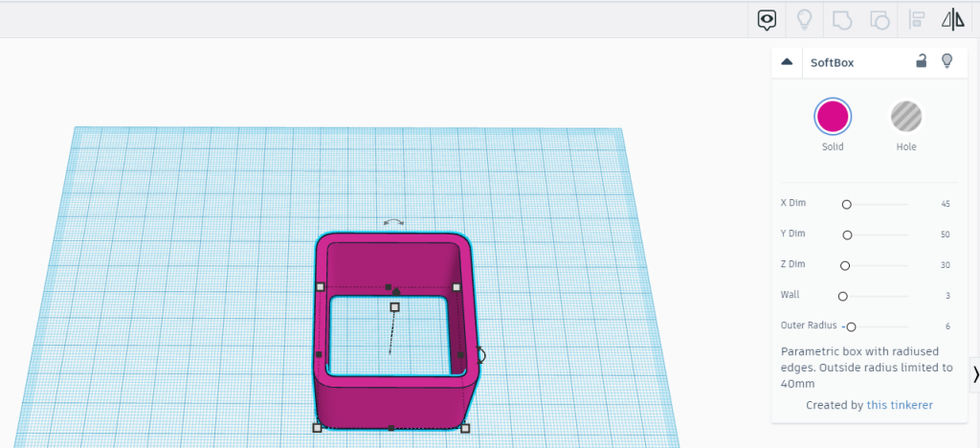The image size is (980, 448).
Task: Click the Wall slider handle
Action: point(842,296)
